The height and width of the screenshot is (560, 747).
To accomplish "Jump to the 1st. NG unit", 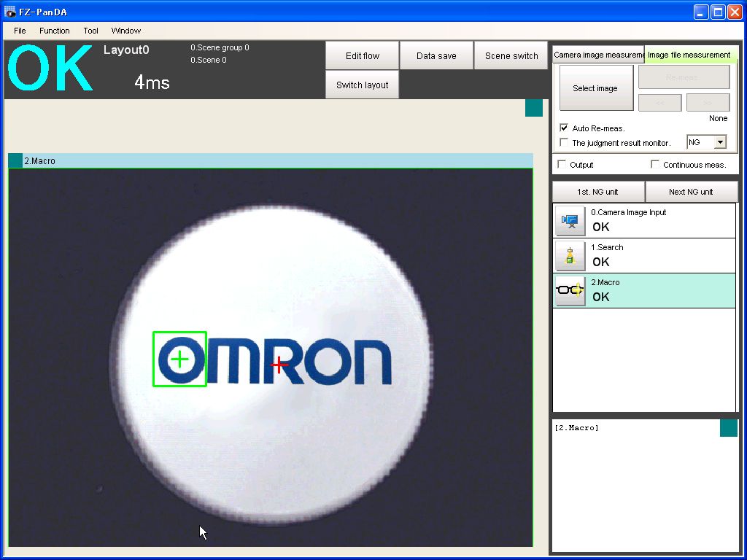I will click(x=598, y=192).
